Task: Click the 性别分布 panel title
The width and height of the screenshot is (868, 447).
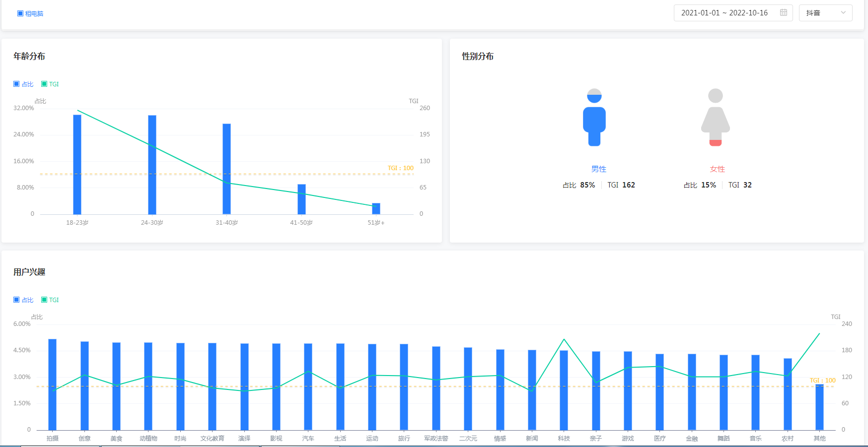Action: pyautogui.click(x=478, y=57)
